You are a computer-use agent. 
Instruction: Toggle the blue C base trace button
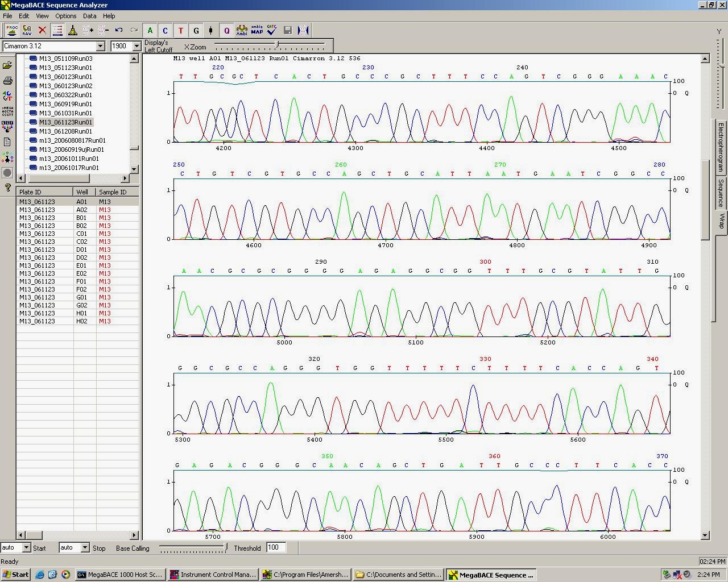[166, 30]
